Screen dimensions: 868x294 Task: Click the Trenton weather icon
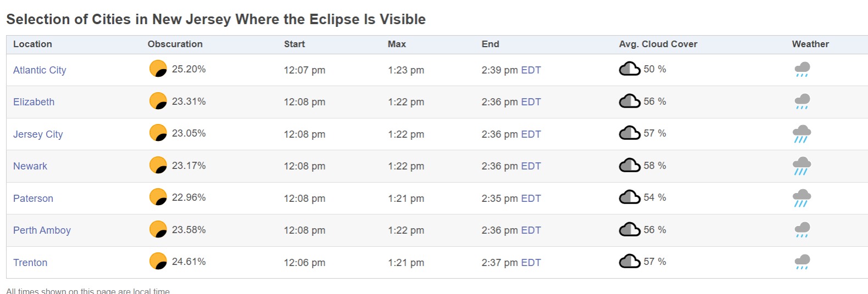(x=802, y=262)
